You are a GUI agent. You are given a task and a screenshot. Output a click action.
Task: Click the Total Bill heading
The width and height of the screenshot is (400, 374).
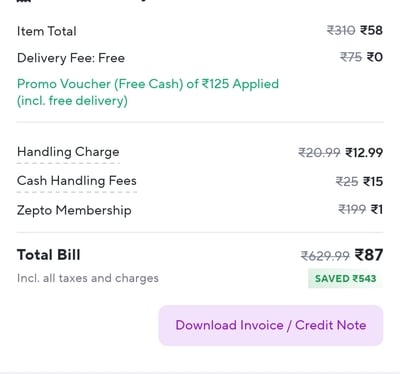pyautogui.click(x=49, y=255)
